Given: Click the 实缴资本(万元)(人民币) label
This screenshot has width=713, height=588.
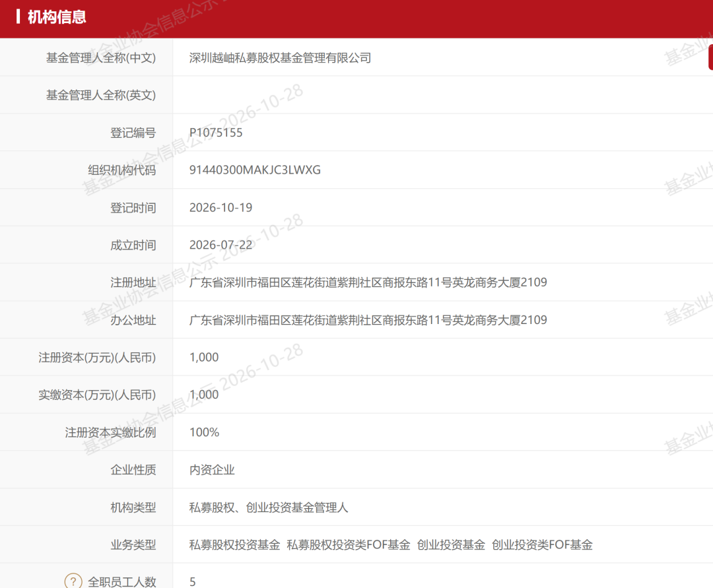Looking at the screenshot, I should [x=97, y=395].
